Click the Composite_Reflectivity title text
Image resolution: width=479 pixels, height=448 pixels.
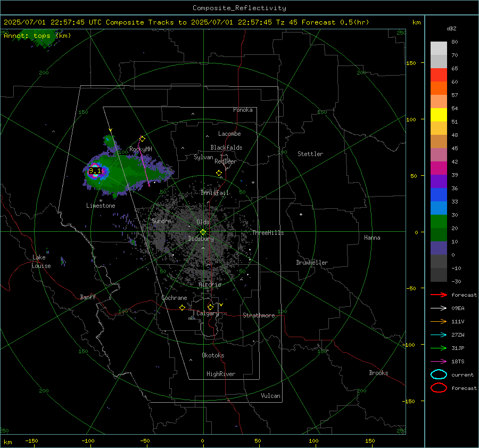coord(239,8)
